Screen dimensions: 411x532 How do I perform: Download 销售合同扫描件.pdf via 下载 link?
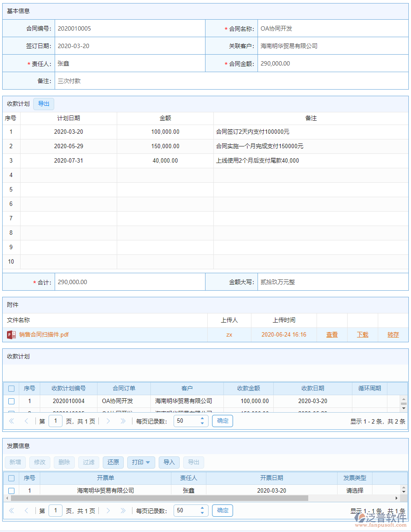362,334
